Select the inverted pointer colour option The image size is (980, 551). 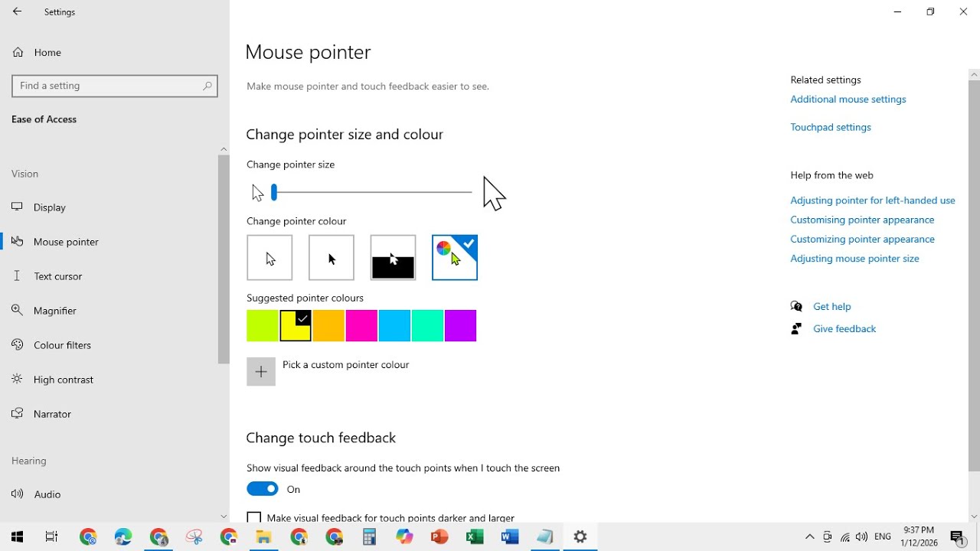point(393,257)
